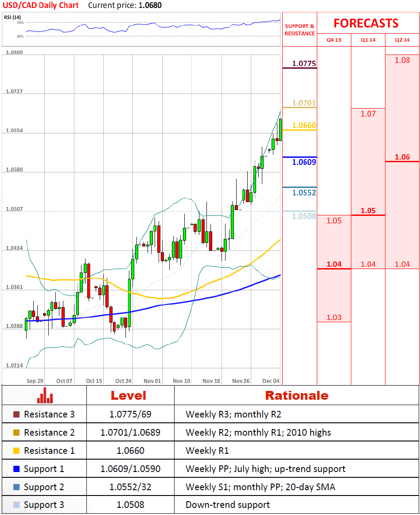
Task: Click the bold 1.04 median in Q4 13
Action: (x=334, y=264)
